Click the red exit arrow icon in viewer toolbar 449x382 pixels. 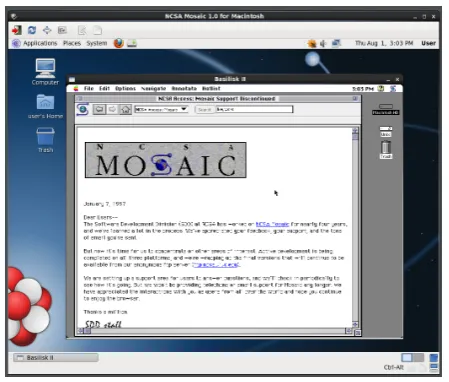coord(16,30)
